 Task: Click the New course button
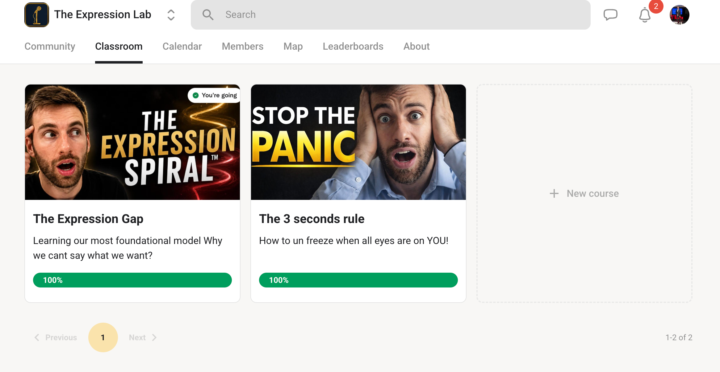(x=584, y=193)
